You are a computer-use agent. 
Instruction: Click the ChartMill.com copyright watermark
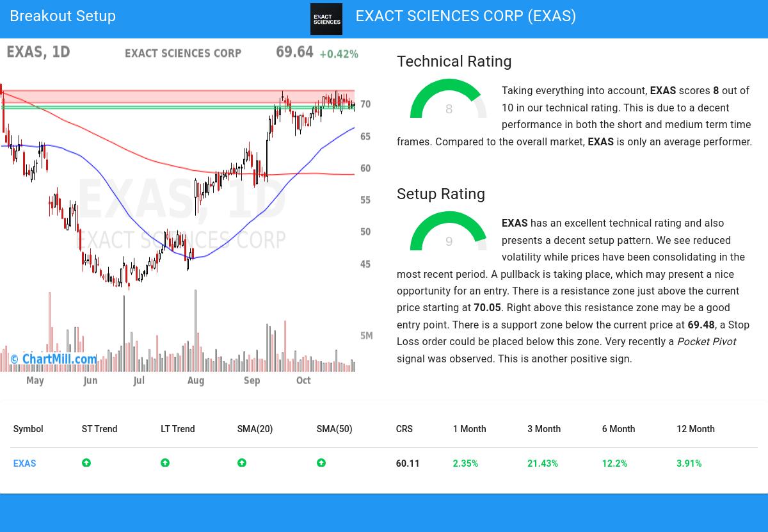click(54, 359)
